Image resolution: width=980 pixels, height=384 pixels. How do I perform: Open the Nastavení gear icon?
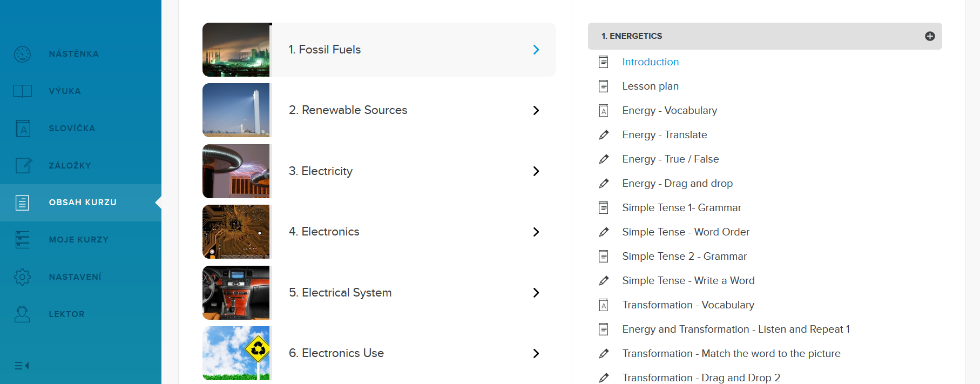tap(22, 277)
